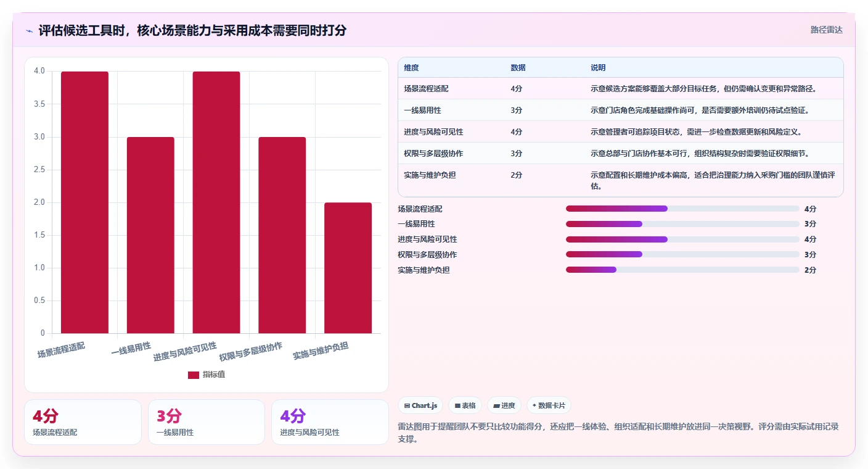Click the 实施与维护负担 x-axis label
The image size is (868, 469).
321,351
